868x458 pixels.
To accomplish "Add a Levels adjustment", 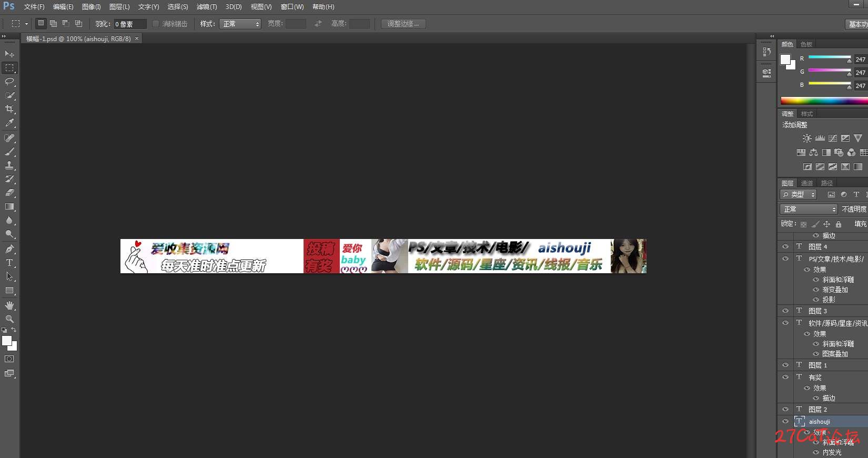I will click(820, 138).
